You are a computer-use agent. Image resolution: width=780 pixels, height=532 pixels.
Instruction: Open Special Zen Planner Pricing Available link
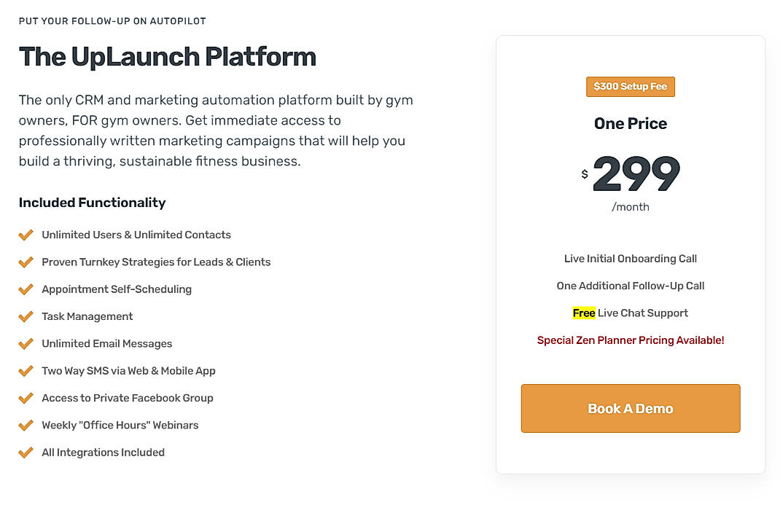tap(630, 340)
